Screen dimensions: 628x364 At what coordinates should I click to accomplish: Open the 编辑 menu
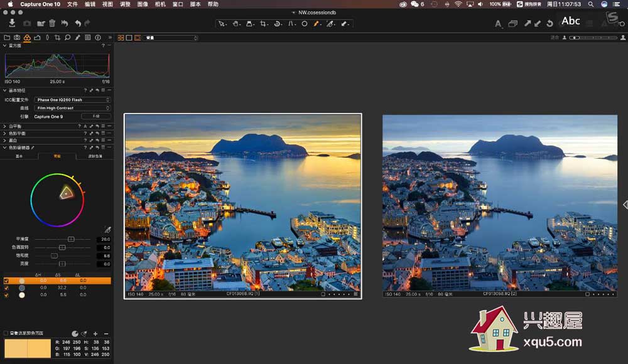pyautogui.click(x=90, y=4)
